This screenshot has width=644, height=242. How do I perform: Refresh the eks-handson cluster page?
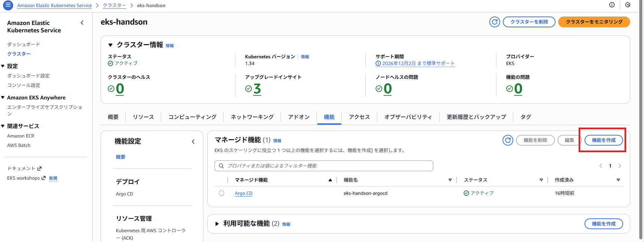click(x=495, y=22)
